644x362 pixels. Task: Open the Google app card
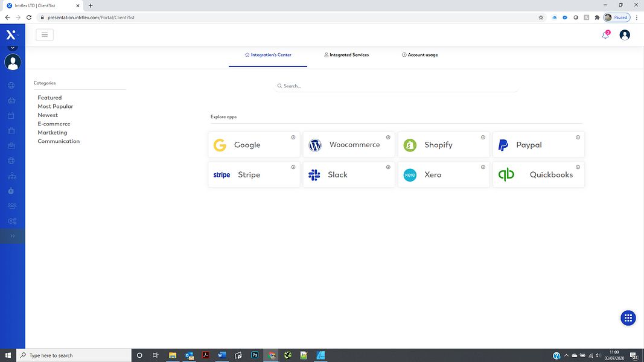[254, 145]
